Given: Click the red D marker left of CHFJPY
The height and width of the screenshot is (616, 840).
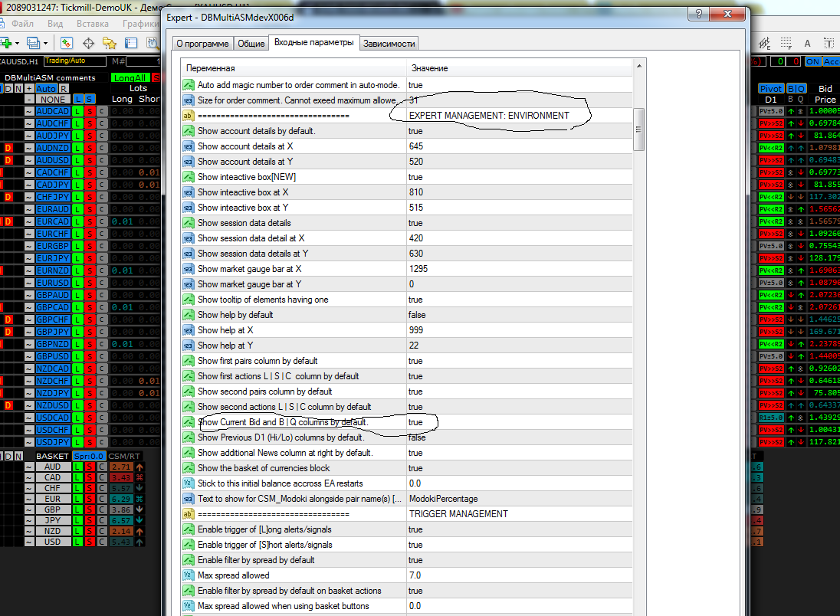Looking at the screenshot, I should coord(8,197).
